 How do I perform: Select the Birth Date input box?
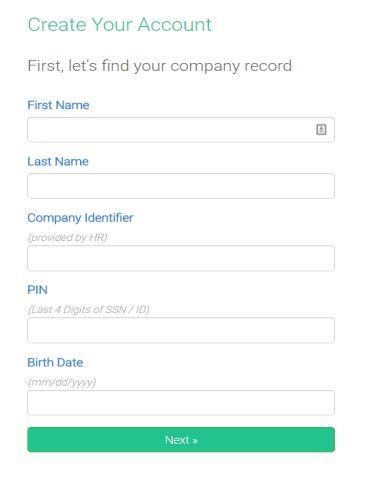click(181, 403)
